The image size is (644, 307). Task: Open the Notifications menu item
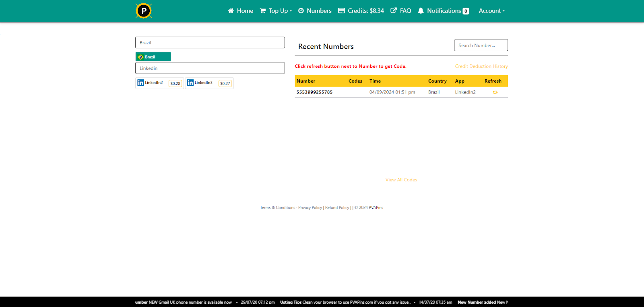click(x=443, y=11)
